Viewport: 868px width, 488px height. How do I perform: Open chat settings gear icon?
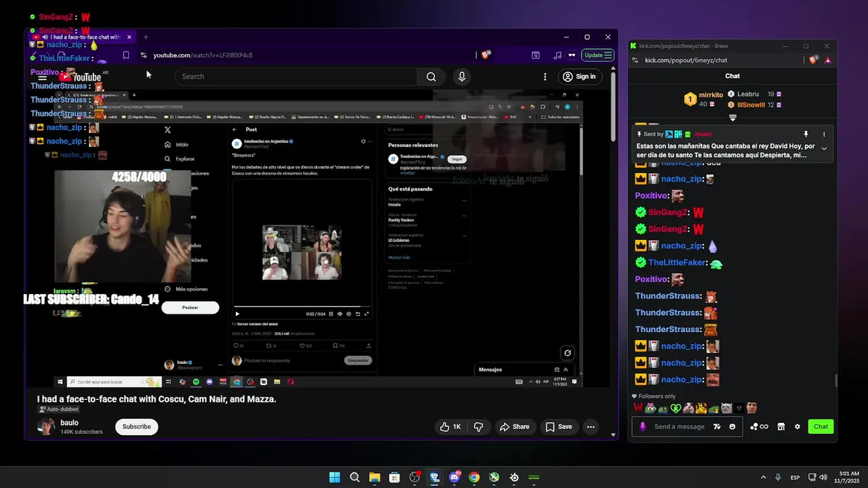(x=797, y=426)
